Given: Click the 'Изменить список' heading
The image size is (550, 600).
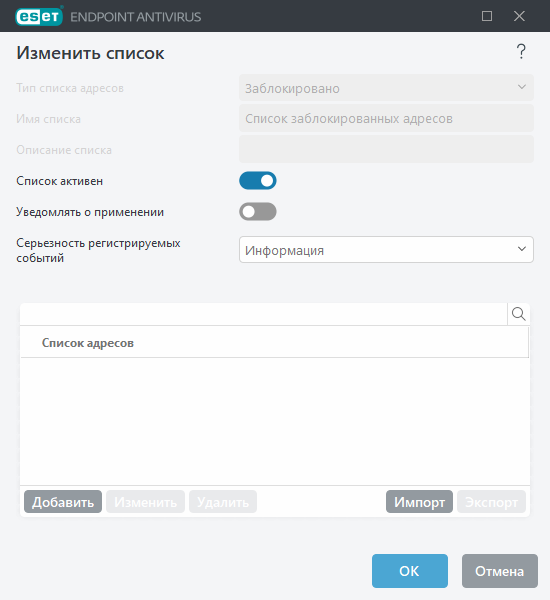Looking at the screenshot, I should click(x=90, y=53).
